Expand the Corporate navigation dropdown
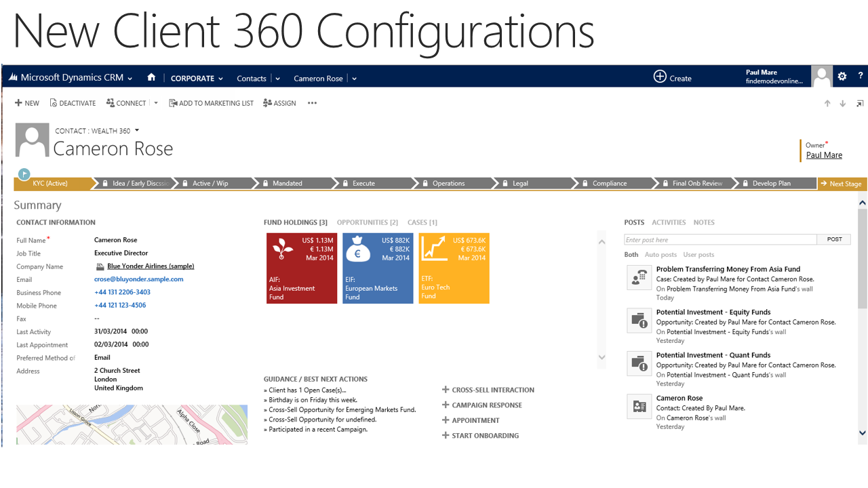This screenshot has width=868, height=488. 220,79
